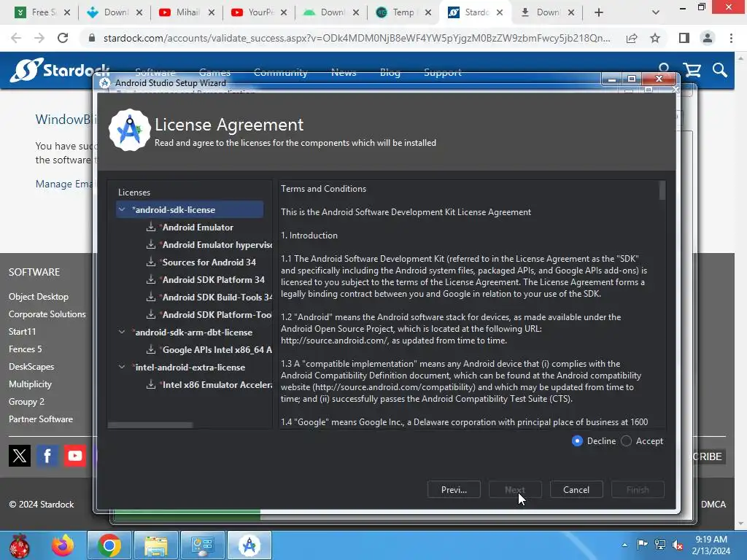Click Stardock site search magnifier icon

point(720,71)
